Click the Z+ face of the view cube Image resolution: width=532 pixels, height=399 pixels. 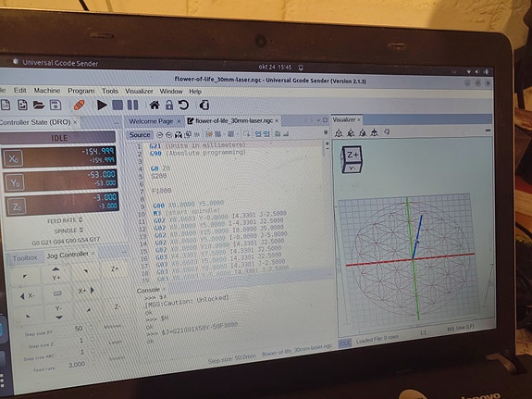[x=353, y=156]
